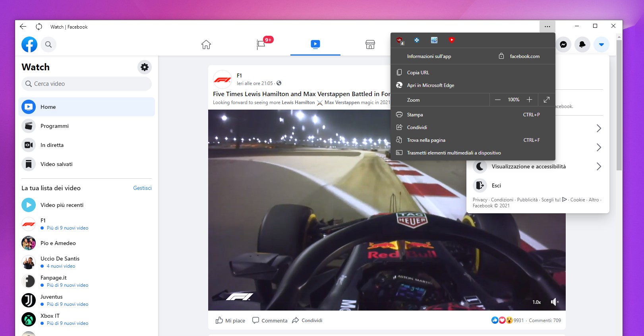Open Informazioni sull'app

[429, 56]
